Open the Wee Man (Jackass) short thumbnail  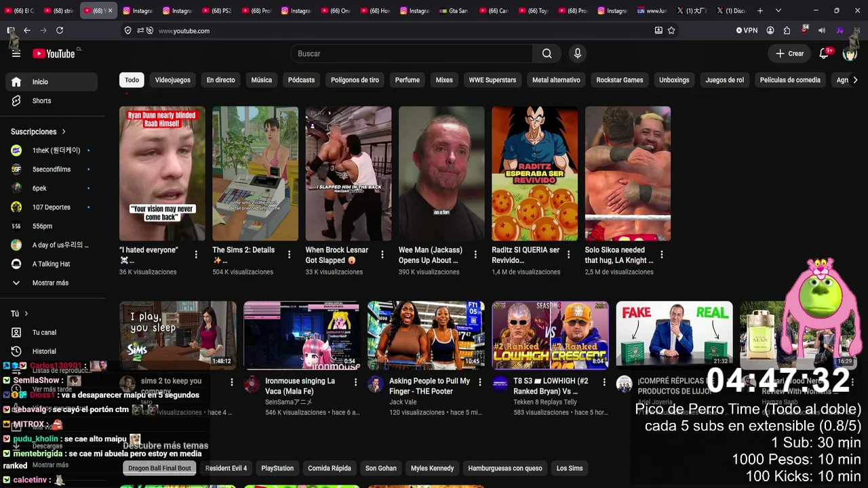pyautogui.click(x=441, y=174)
